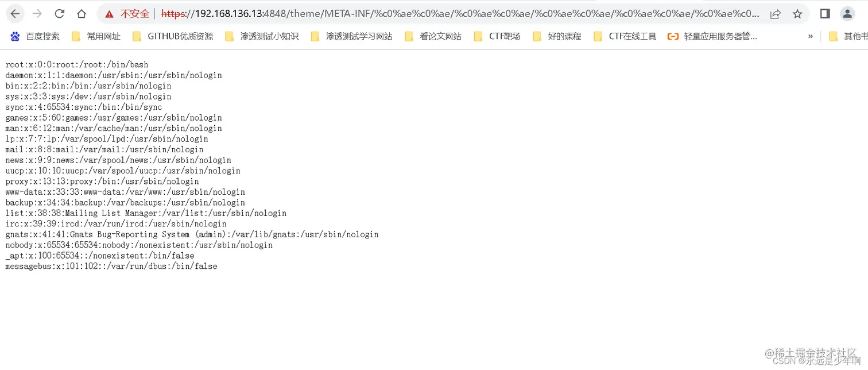868x370 pixels.
Task: Go forward to the next page
Action: coord(37,14)
